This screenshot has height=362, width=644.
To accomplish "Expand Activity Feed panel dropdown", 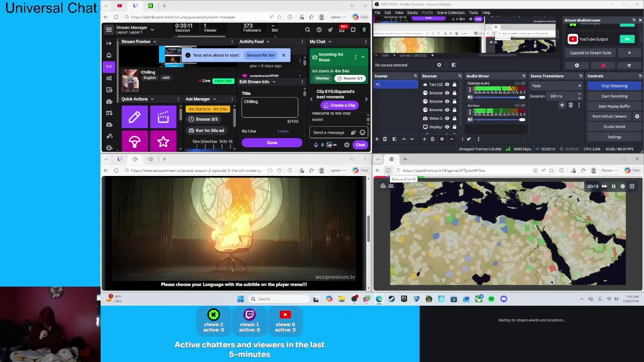I will [x=268, y=42].
